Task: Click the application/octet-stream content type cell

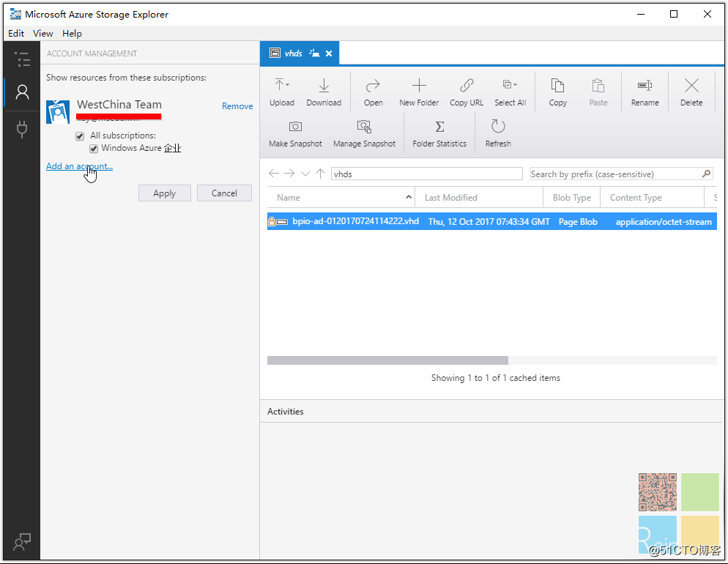Action: tap(664, 222)
